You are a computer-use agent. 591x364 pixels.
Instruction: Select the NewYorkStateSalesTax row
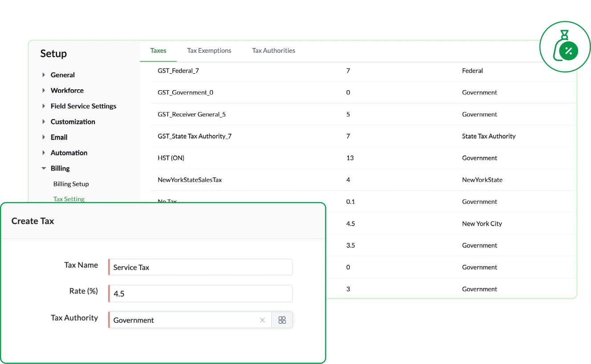coord(190,180)
